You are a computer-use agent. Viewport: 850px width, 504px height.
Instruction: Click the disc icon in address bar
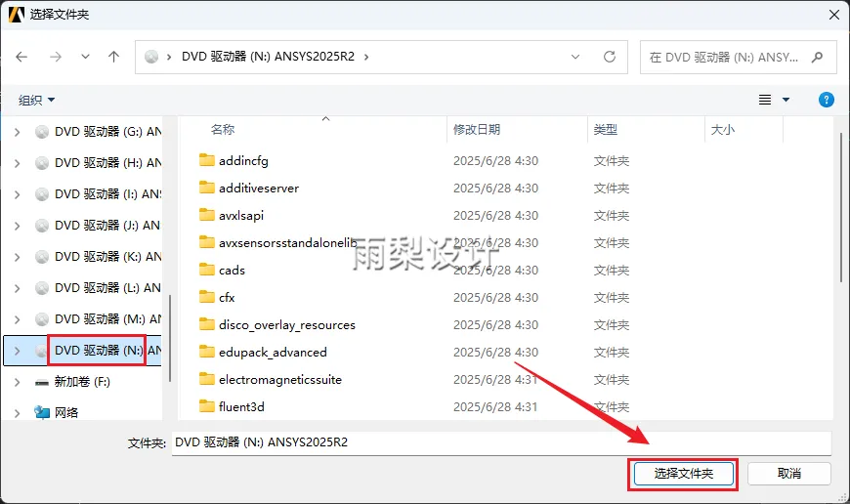tap(151, 57)
